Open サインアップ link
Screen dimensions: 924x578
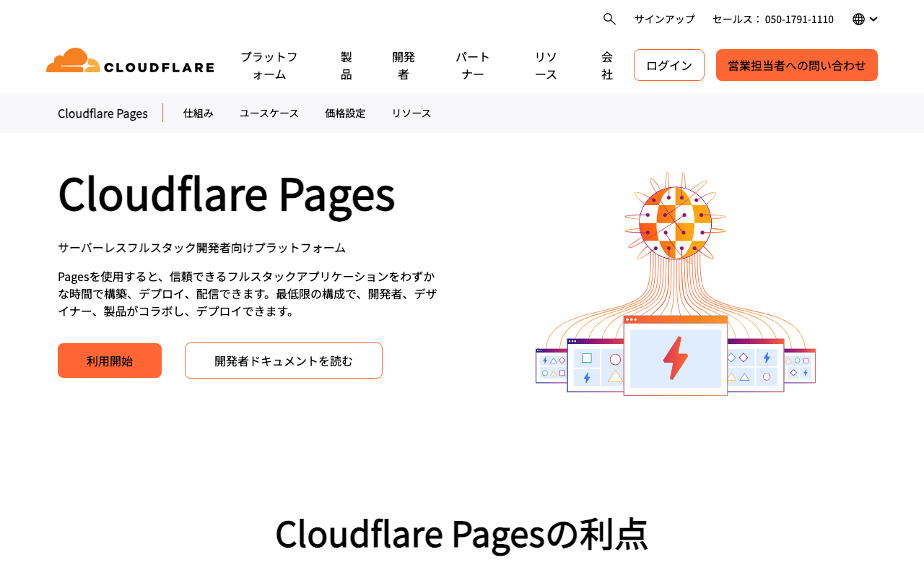tap(664, 19)
